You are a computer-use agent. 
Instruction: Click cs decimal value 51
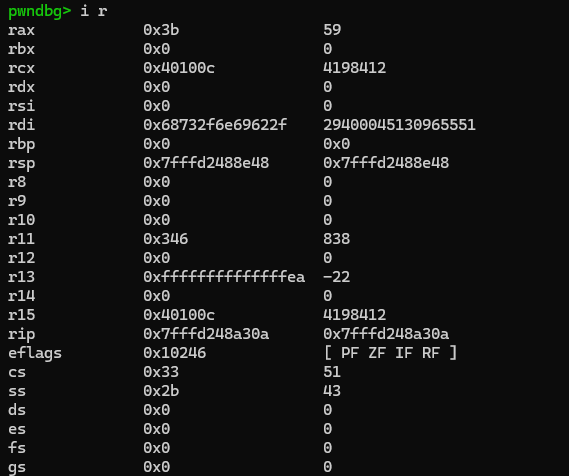click(332, 372)
